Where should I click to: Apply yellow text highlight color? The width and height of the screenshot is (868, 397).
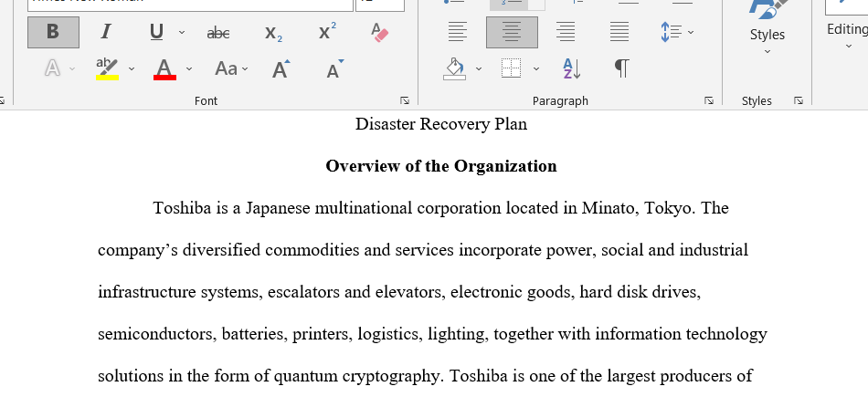tap(108, 69)
